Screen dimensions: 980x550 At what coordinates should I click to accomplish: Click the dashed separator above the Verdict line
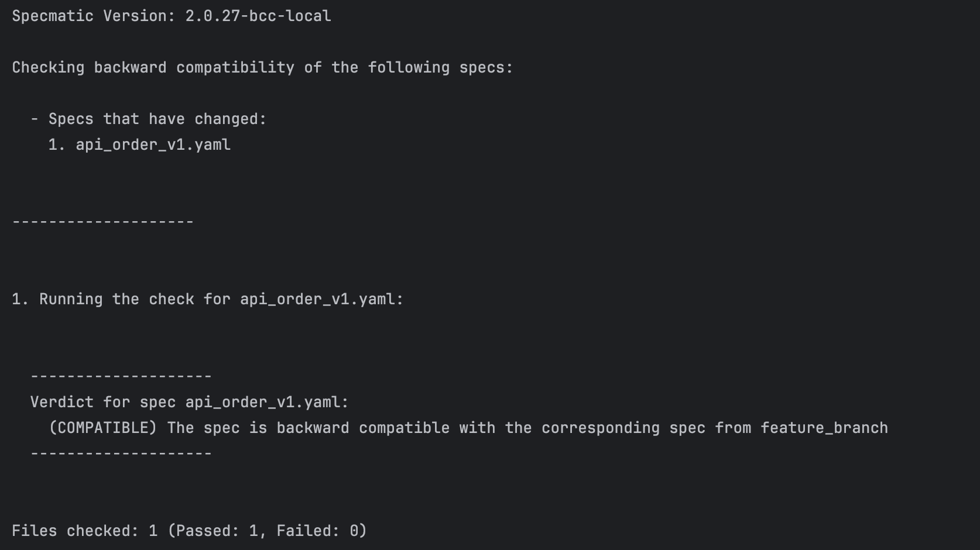point(121,376)
